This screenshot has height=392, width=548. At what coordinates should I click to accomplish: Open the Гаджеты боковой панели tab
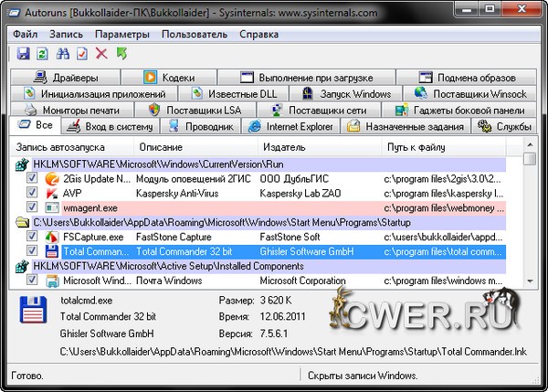click(x=459, y=111)
